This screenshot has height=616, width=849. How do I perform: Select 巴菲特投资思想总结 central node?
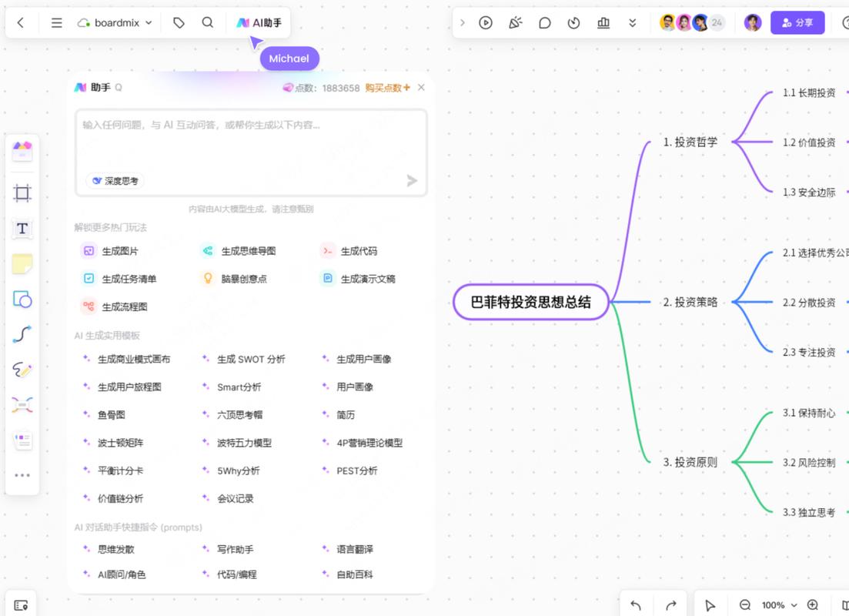[530, 303]
